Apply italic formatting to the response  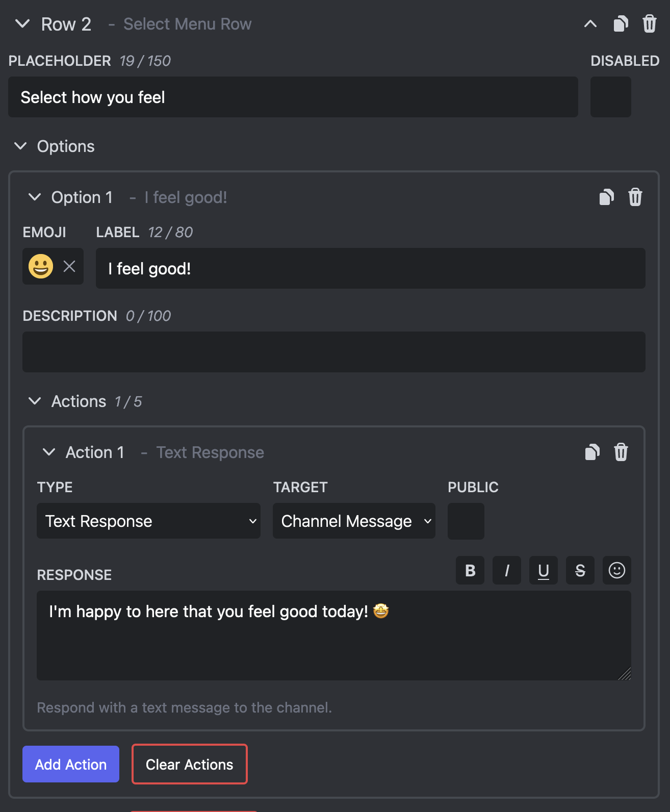[506, 570]
